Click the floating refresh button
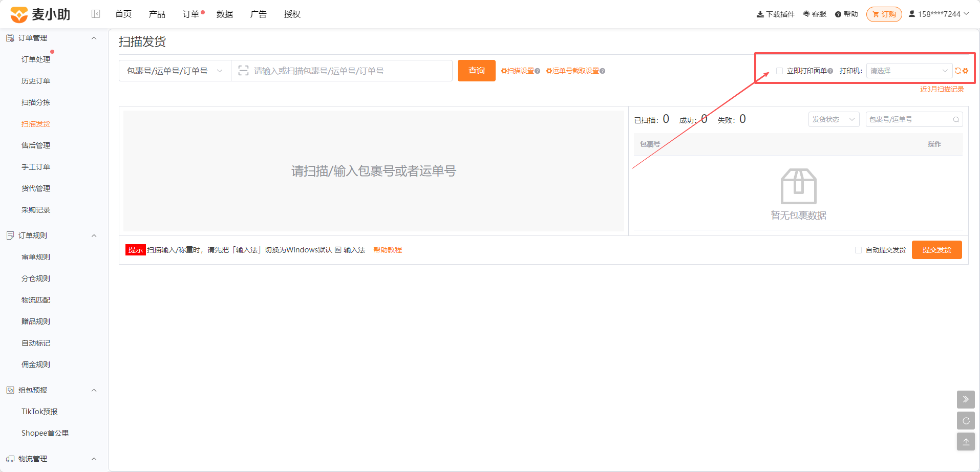The width and height of the screenshot is (980, 472). pos(966,421)
